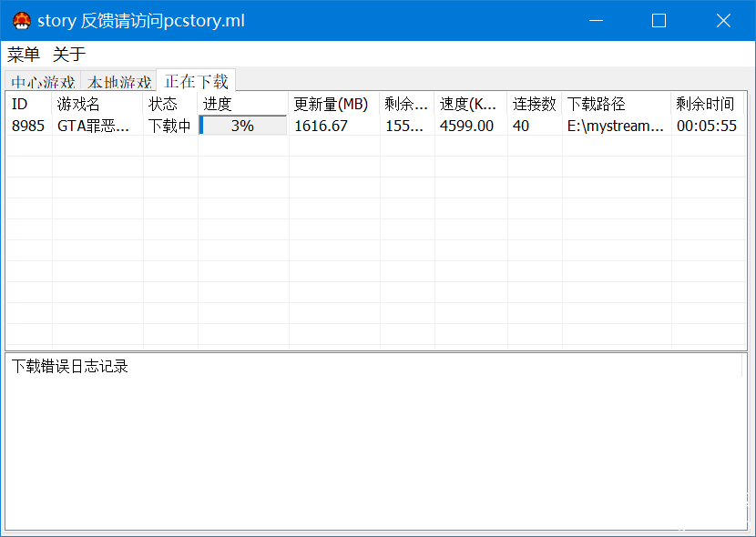Click the 连接数 column header
The height and width of the screenshot is (537, 756).
click(x=533, y=104)
